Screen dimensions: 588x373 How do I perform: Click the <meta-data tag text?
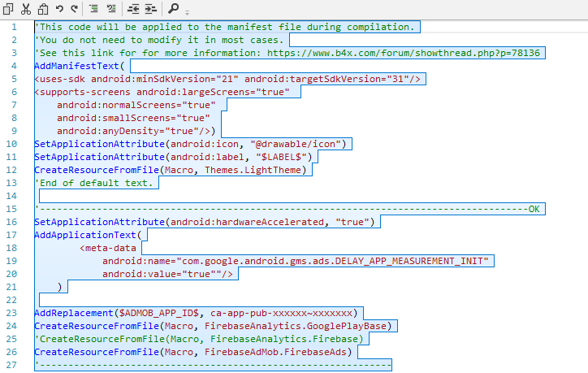pos(108,248)
